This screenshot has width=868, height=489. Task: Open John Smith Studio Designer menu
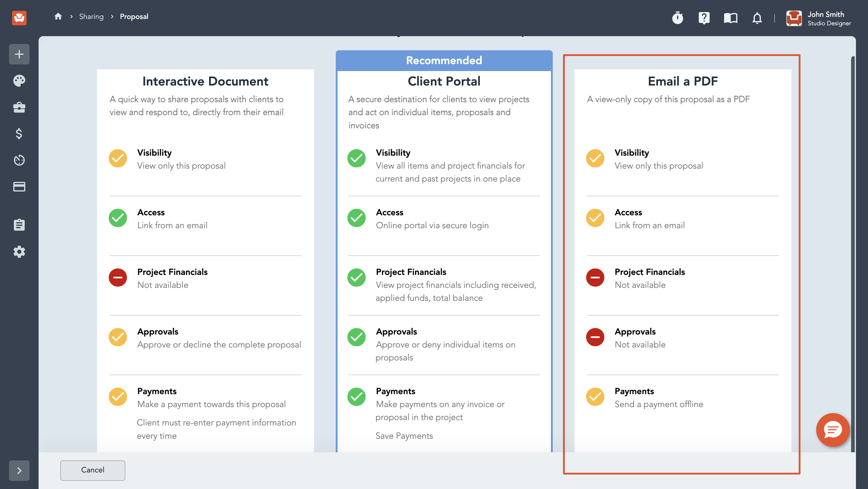click(829, 18)
